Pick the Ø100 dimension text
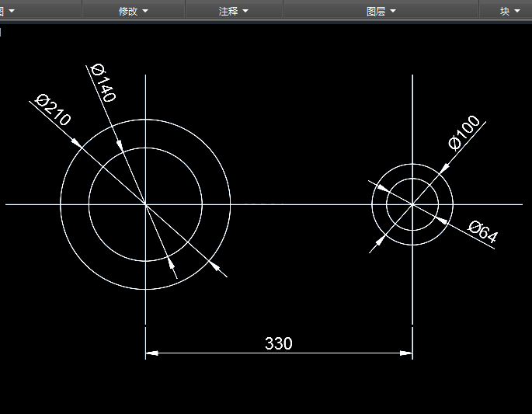This screenshot has height=414, width=532. tap(464, 132)
